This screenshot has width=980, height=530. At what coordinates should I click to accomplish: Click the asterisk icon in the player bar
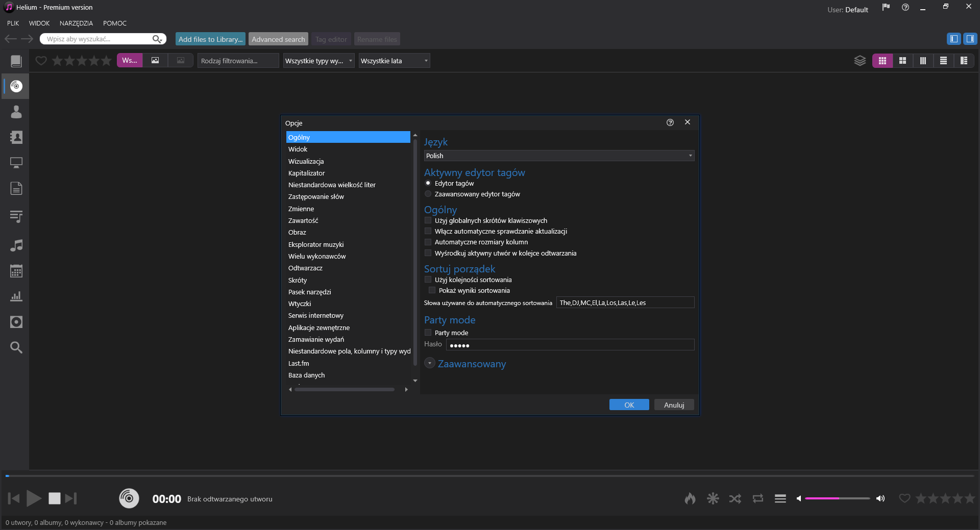click(x=713, y=498)
